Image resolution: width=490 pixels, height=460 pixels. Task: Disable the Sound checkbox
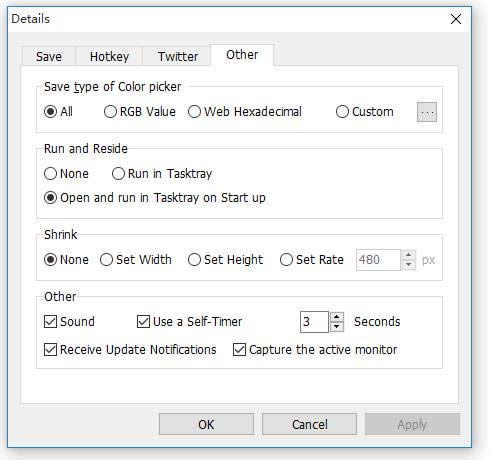(x=69, y=322)
